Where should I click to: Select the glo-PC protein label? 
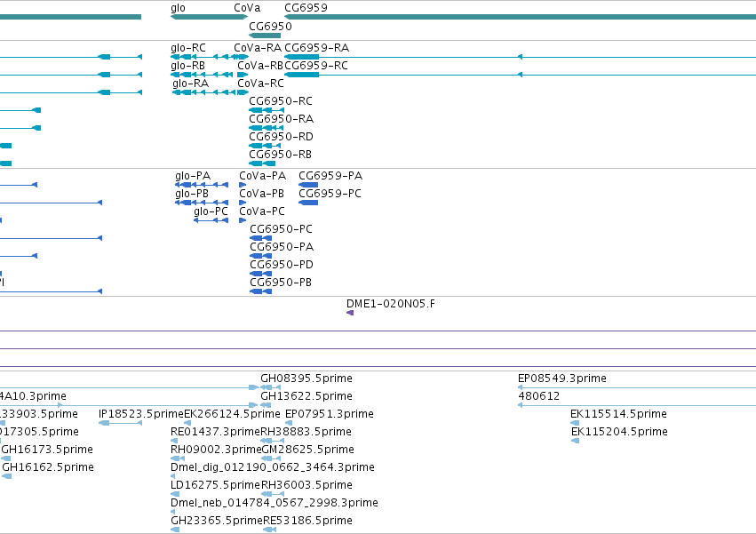[211, 211]
